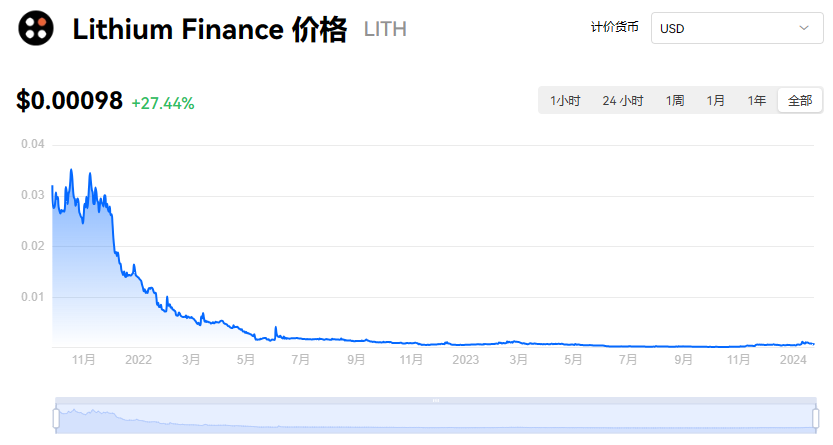Select the 全部 all-time range
The height and width of the screenshot is (445, 833).
tap(800, 100)
